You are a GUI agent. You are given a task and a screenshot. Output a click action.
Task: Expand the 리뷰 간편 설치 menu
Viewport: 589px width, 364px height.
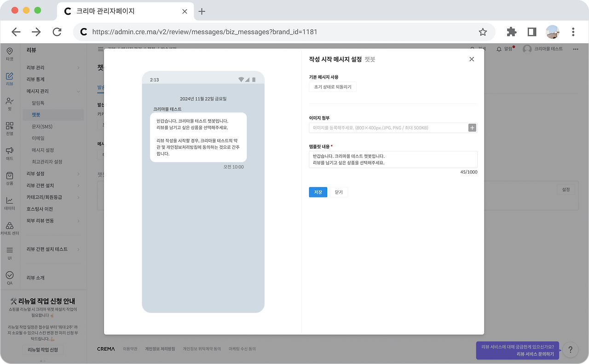pyautogui.click(x=53, y=185)
